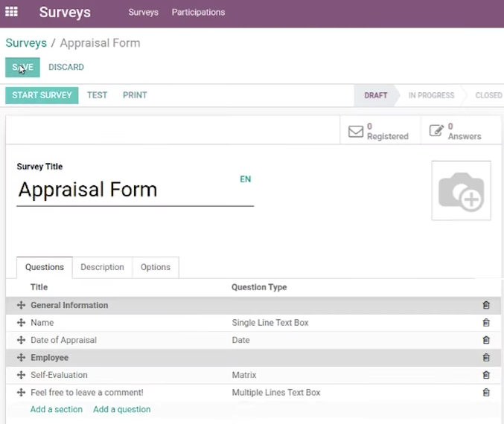Click the Survey Title input field
Screen dimensions: 504x424
pos(135,190)
